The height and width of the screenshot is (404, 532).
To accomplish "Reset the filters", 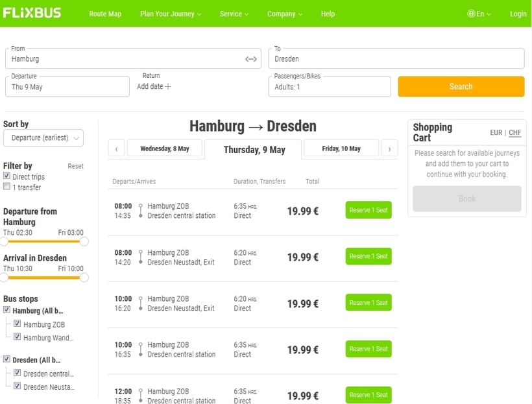I will tap(75, 166).
